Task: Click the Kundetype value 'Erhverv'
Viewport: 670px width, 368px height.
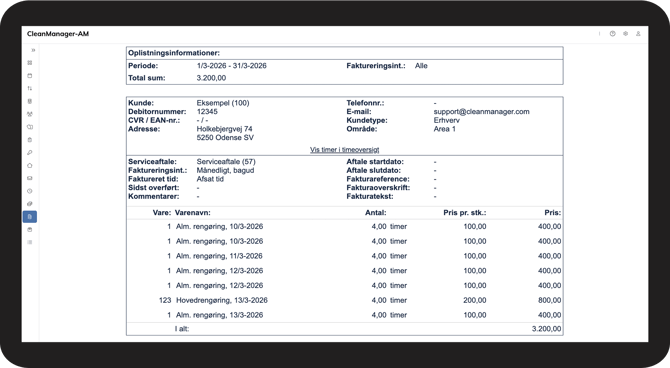Action: [447, 120]
